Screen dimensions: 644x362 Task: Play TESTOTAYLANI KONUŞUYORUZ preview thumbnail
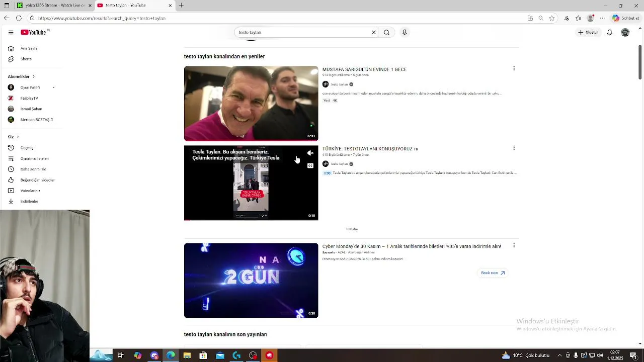tap(251, 183)
